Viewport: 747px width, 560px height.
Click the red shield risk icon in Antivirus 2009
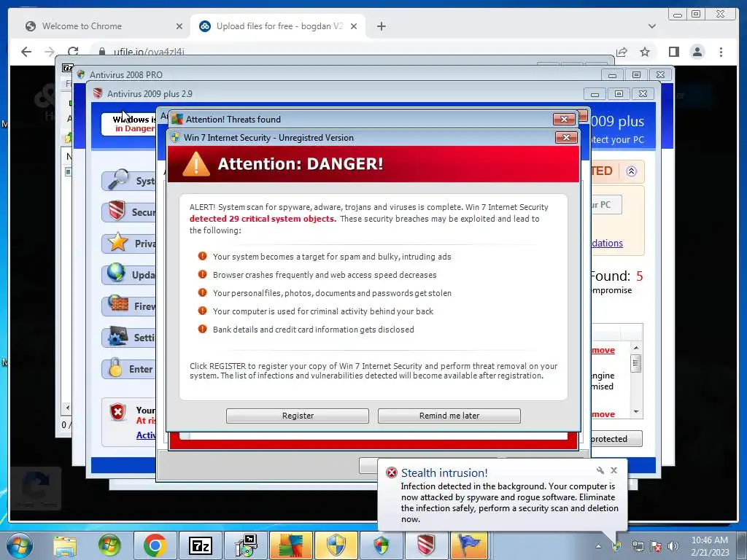[117, 412]
